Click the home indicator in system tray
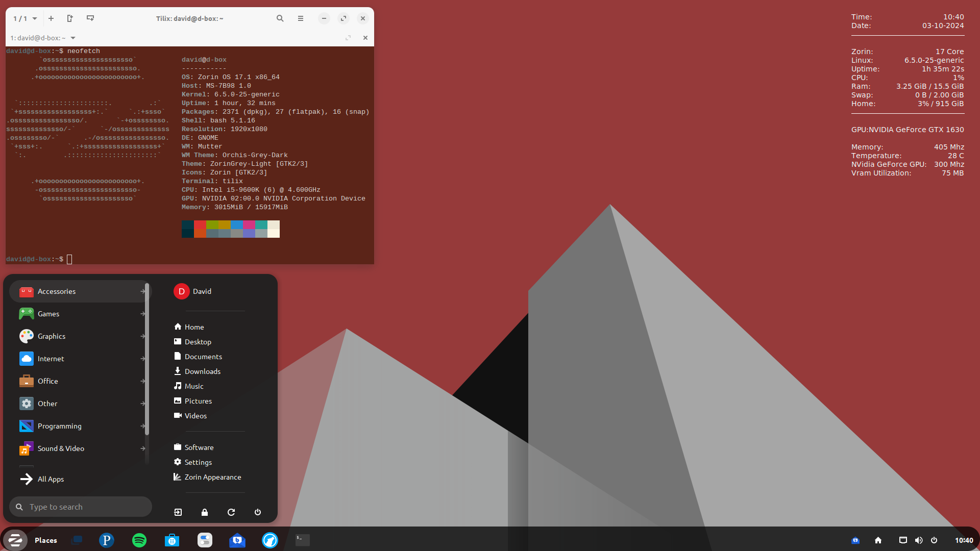980x551 pixels. tap(878, 540)
